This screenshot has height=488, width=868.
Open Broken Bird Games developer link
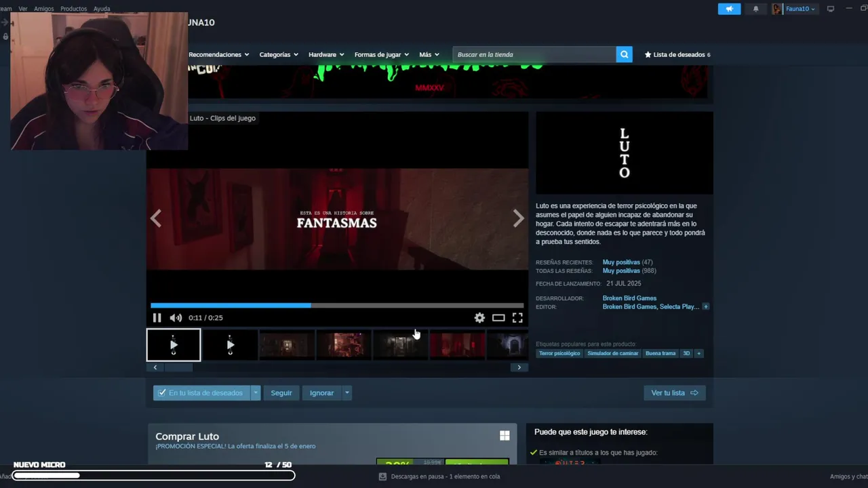629,298
